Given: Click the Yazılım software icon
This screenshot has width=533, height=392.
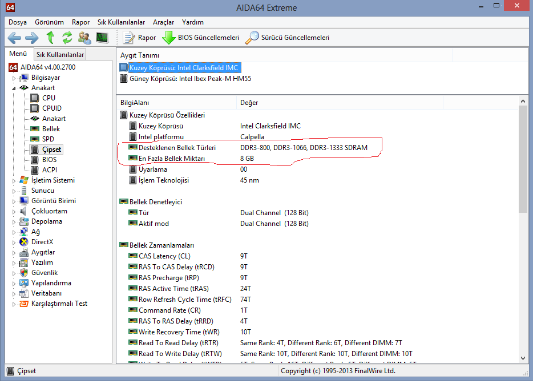Looking at the screenshot, I should [24, 263].
